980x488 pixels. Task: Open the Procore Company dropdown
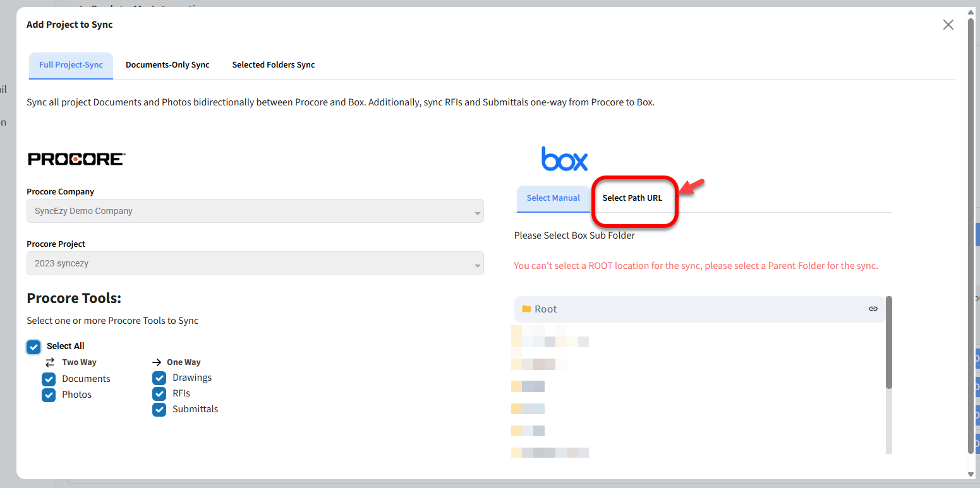[255, 211]
